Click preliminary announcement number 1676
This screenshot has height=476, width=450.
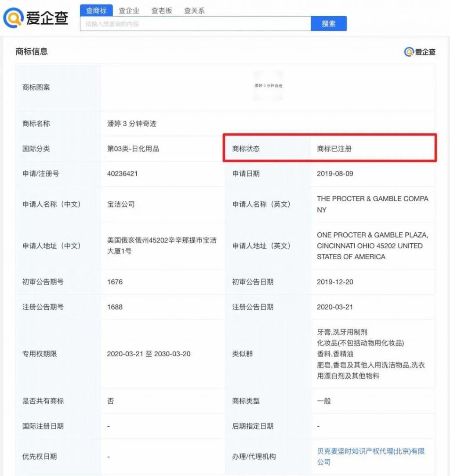click(115, 282)
